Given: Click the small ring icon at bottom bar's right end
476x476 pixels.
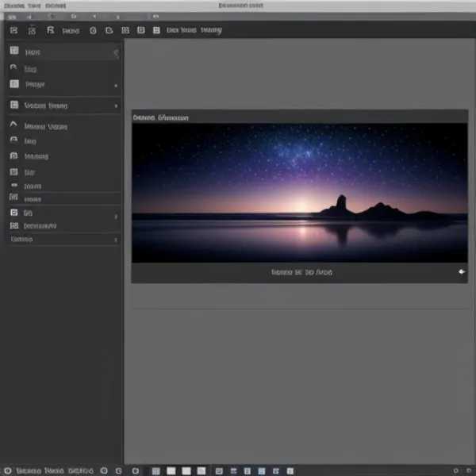Looking at the screenshot, I should tap(456, 470).
